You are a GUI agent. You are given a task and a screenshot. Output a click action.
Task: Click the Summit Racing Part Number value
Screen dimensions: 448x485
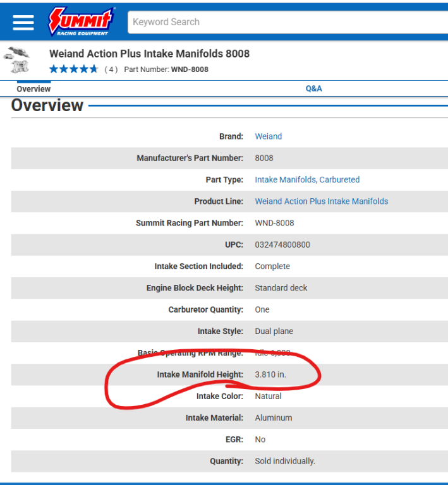click(x=274, y=223)
